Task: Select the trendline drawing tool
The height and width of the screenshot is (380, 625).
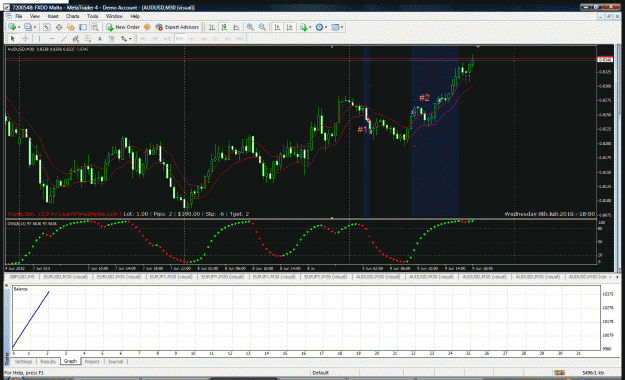Action: pyautogui.click(x=64, y=39)
